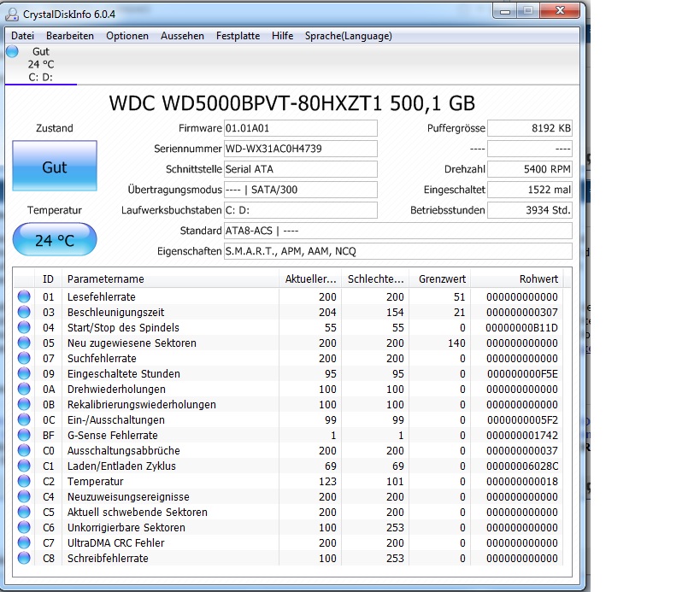The image size is (700, 592).
Task: Click the Standard ATA8-ACS field
Action: 397,231
